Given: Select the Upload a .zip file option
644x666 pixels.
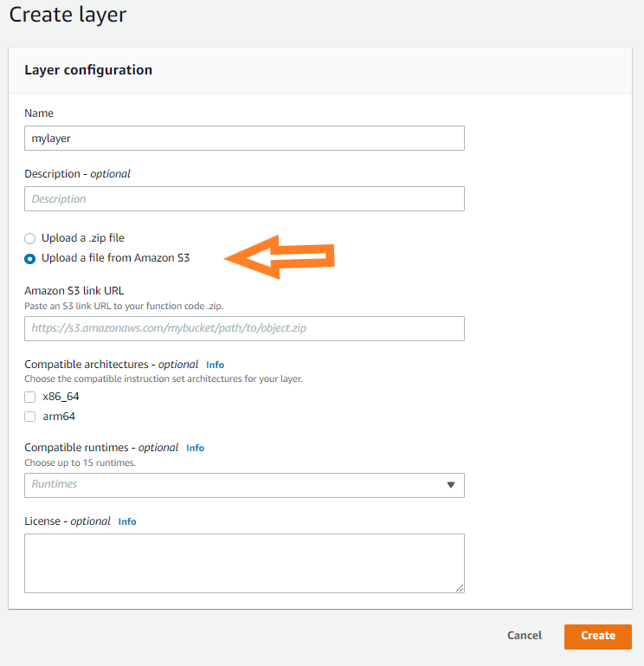Looking at the screenshot, I should tap(30, 238).
